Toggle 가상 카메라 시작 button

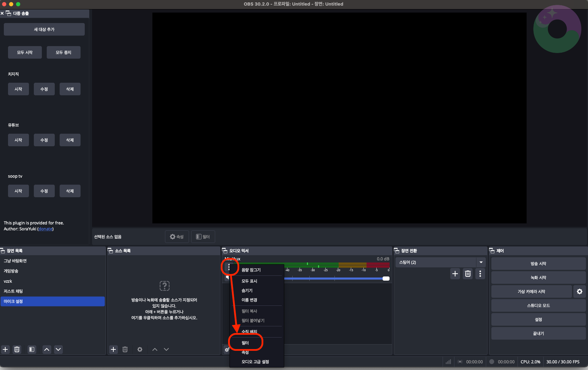click(532, 291)
